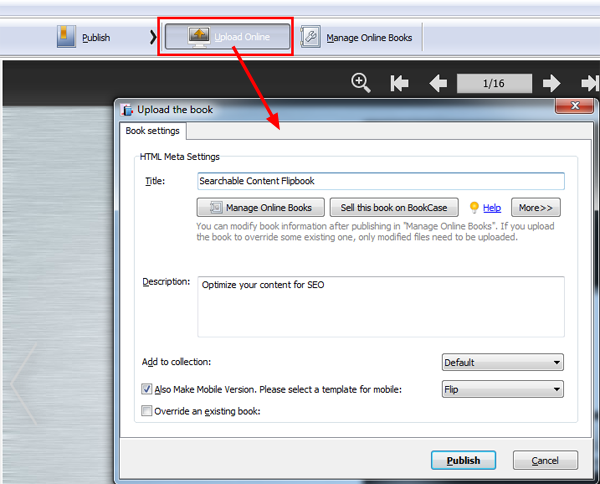Click inside the Description text area
This screenshot has width=600, height=484.
tap(381, 307)
